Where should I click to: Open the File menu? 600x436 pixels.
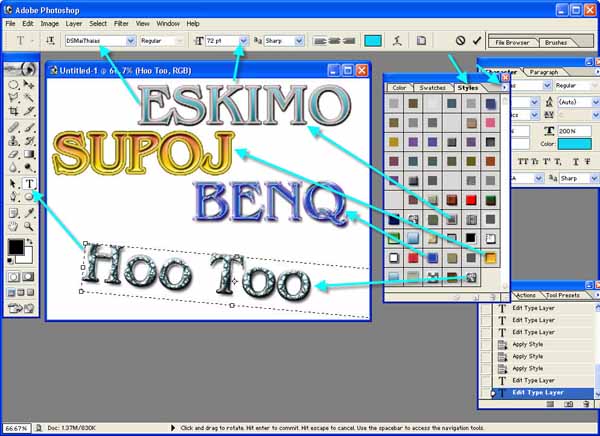click(10, 24)
